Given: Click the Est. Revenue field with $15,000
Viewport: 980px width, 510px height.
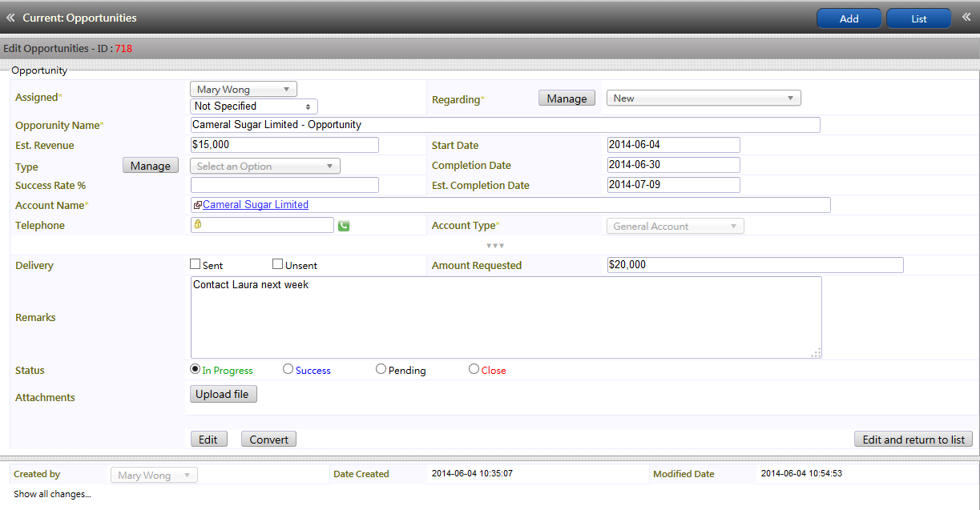Looking at the screenshot, I should (x=284, y=145).
